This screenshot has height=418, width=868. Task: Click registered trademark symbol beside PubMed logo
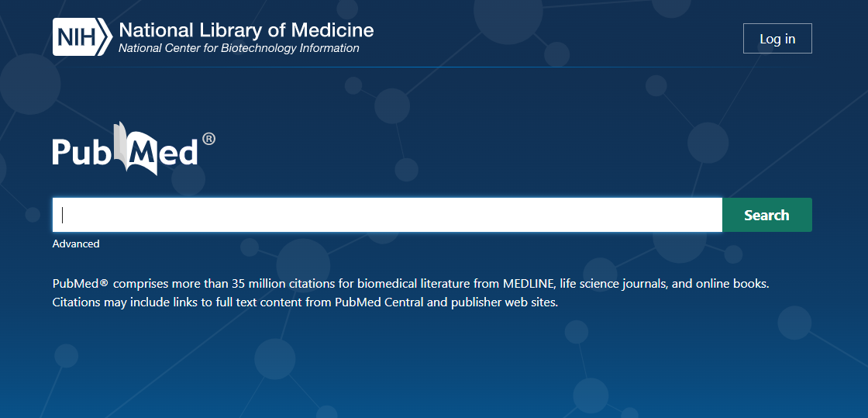tap(208, 139)
